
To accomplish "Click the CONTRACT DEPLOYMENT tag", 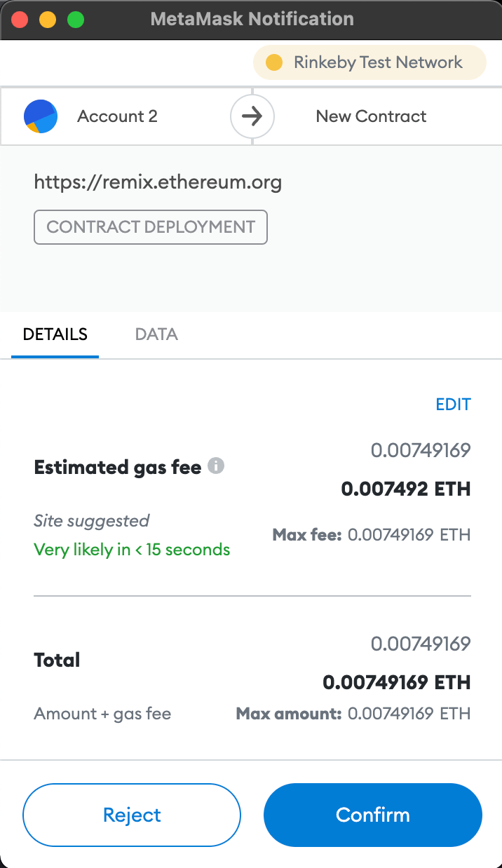I will (151, 227).
